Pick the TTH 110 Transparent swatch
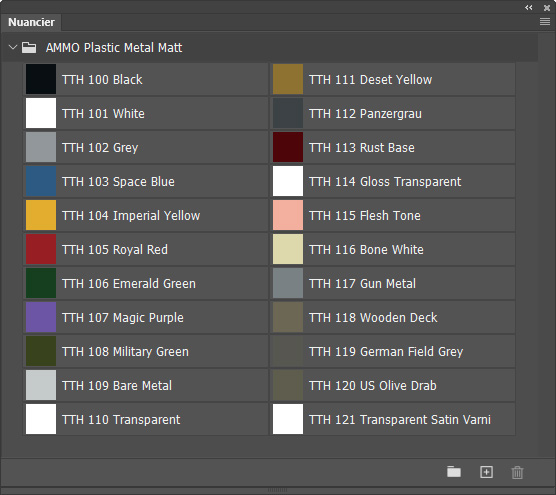The image size is (556, 495). pos(41,419)
